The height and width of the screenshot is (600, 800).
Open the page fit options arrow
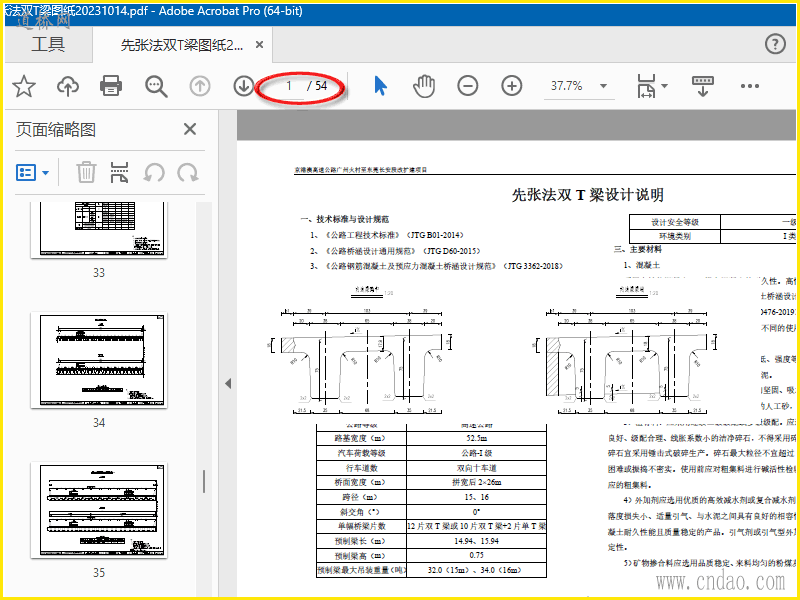click(664, 86)
